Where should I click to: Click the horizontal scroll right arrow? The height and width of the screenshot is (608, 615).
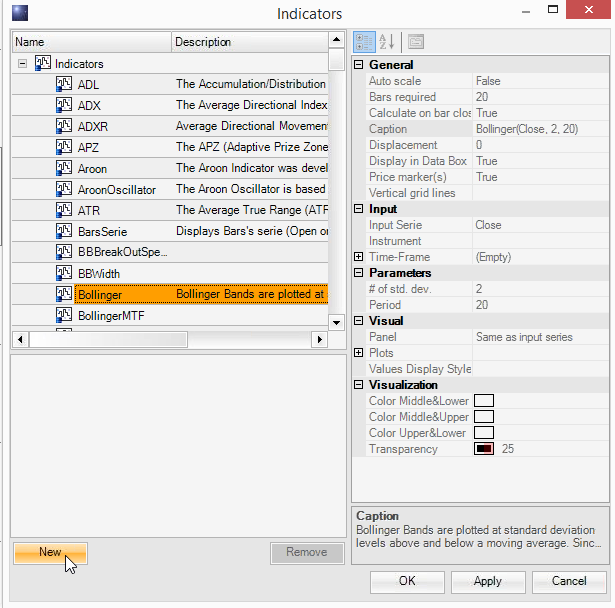pos(320,339)
